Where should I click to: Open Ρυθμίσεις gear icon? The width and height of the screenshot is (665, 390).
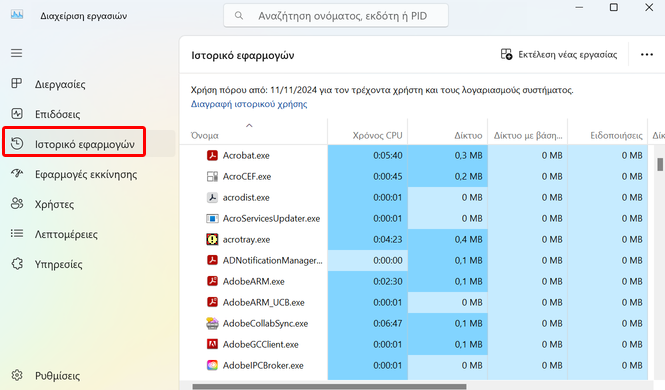pyautogui.click(x=17, y=375)
